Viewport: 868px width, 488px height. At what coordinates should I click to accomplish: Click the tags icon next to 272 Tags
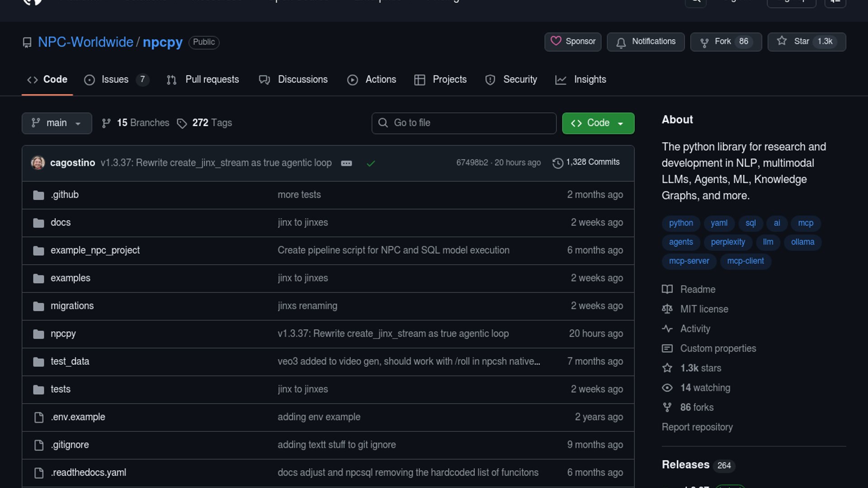(182, 123)
